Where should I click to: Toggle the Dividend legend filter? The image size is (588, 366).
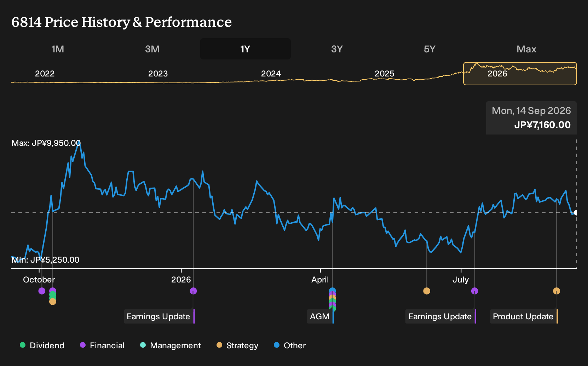(42, 345)
